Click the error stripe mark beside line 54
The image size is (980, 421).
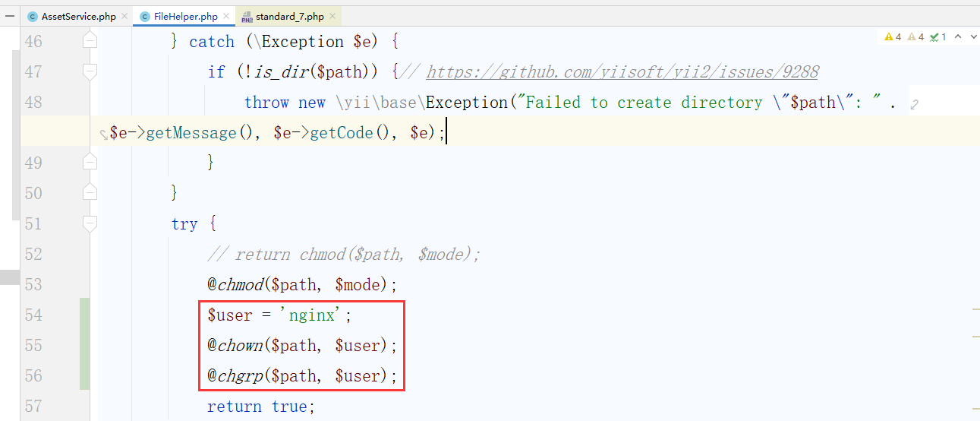(x=975, y=309)
